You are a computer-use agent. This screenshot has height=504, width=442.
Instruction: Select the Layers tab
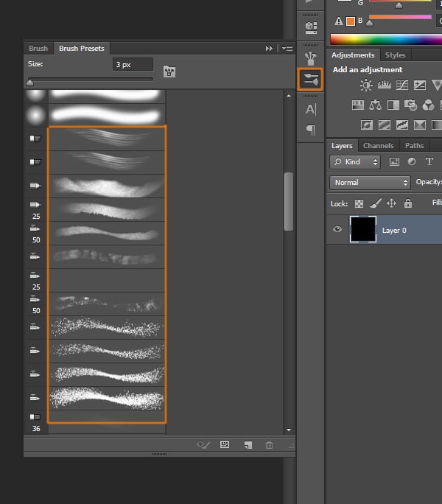[x=342, y=146]
